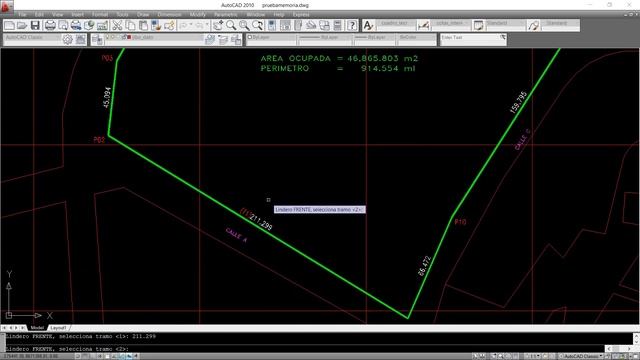Screen dimensions: 640x360
Task: Click the CALLE A street label
Action: pyautogui.click(x=236, y=235)
